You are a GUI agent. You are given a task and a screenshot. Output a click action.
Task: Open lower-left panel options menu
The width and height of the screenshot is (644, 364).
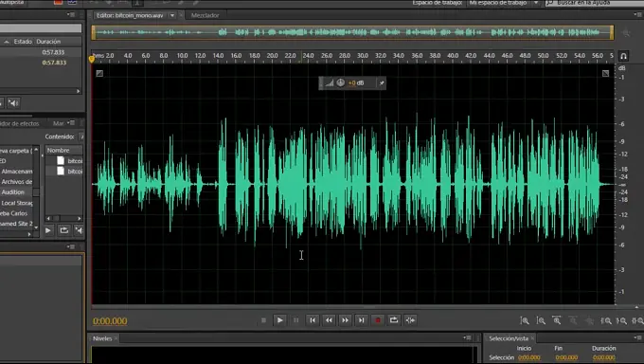(x=71, y=246)
